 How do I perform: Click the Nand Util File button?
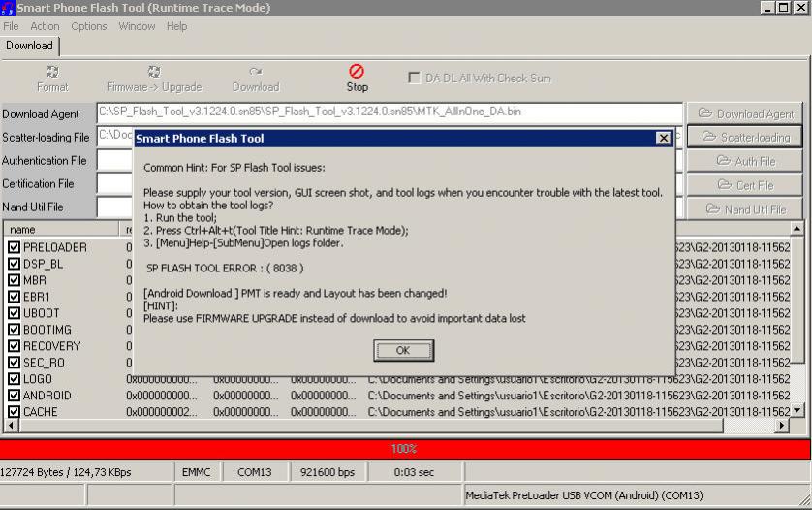point(745,209)
